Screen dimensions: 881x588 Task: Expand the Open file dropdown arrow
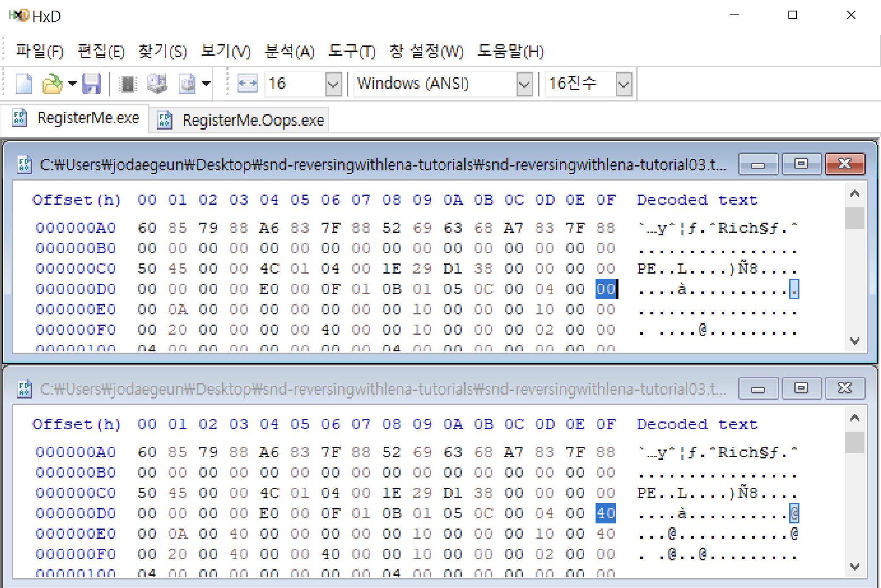tap(73, 84)
